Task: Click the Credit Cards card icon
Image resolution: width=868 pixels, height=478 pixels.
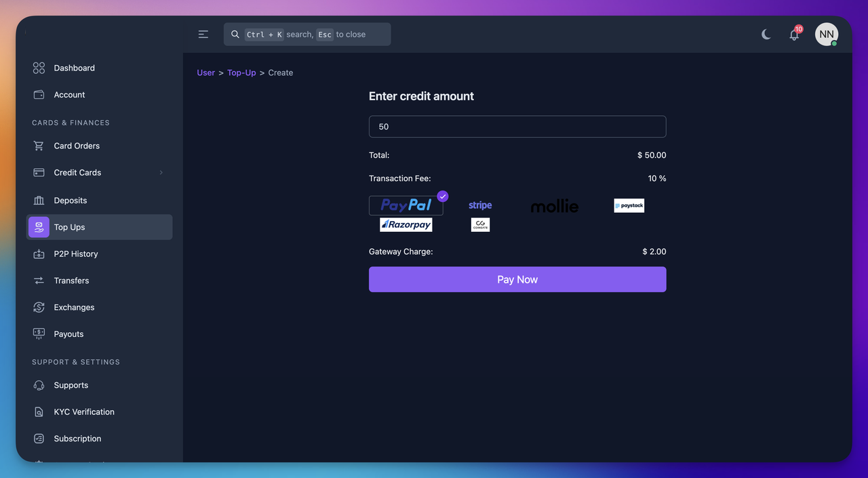Action: click(x=39, y=173)
